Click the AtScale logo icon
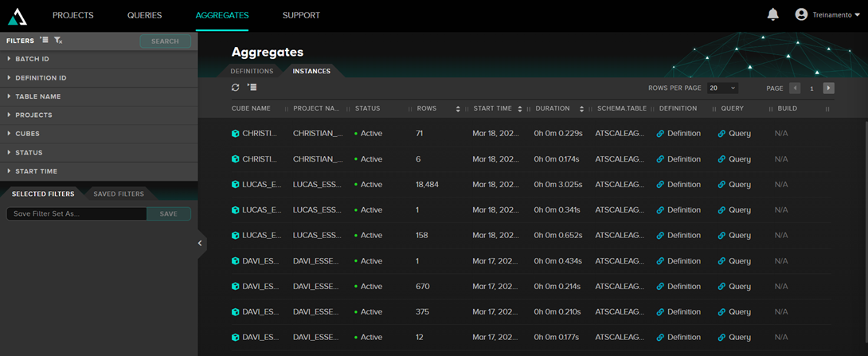 17,15
